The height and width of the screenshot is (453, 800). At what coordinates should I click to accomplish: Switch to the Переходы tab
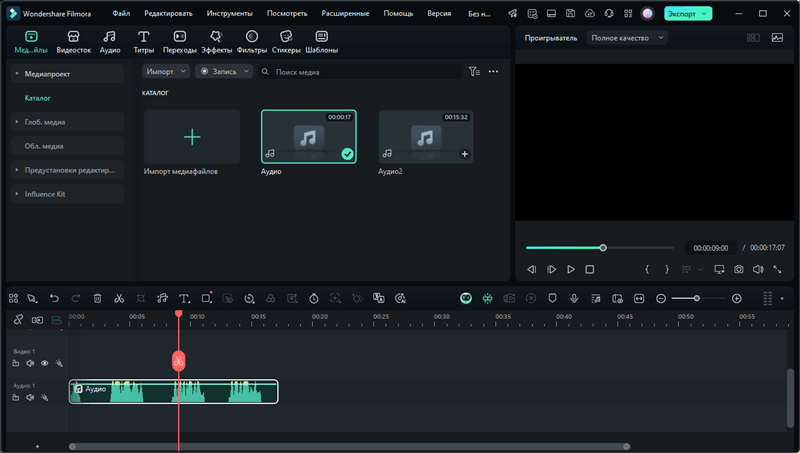pos(180,42)
